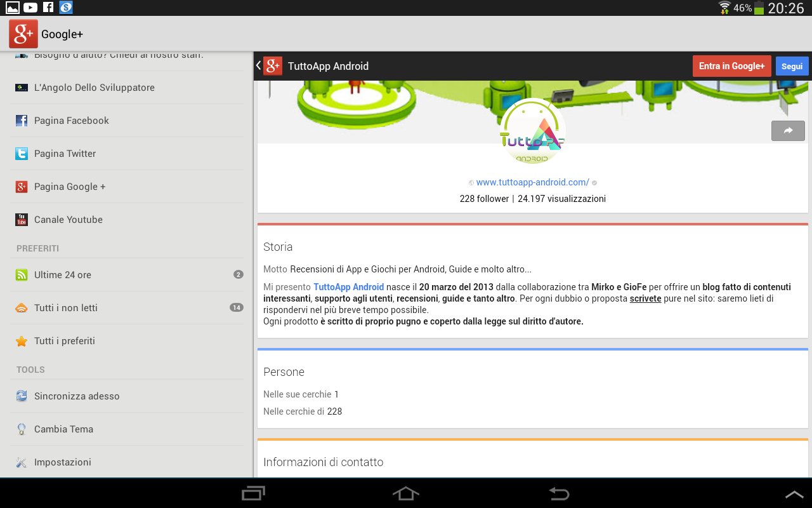
Task: Tap the tools icon beside Impostazioni
Action: point(22,462)
